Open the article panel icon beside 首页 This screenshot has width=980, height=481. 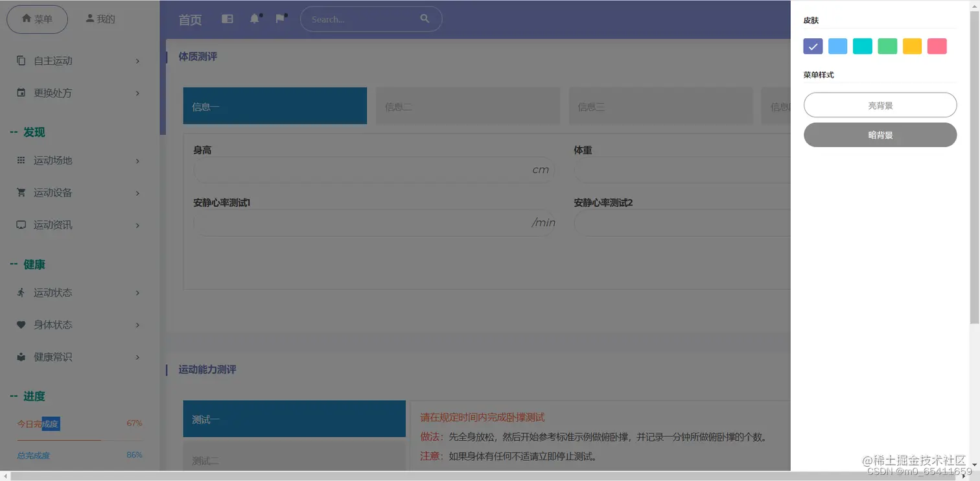[x=227, y=19]
